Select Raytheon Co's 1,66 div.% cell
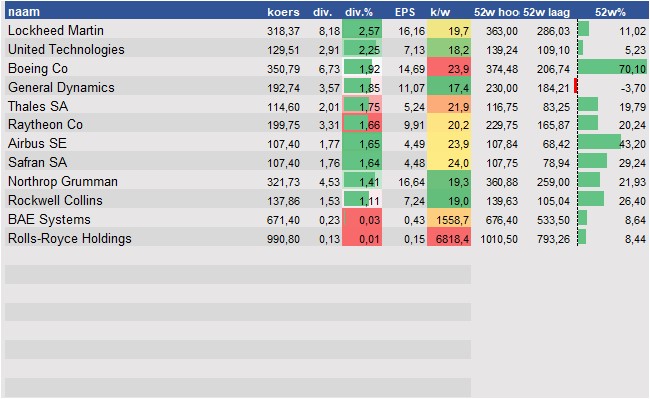Image resolution: width=650 pixels, height=399 pixels. pos(362,125)
